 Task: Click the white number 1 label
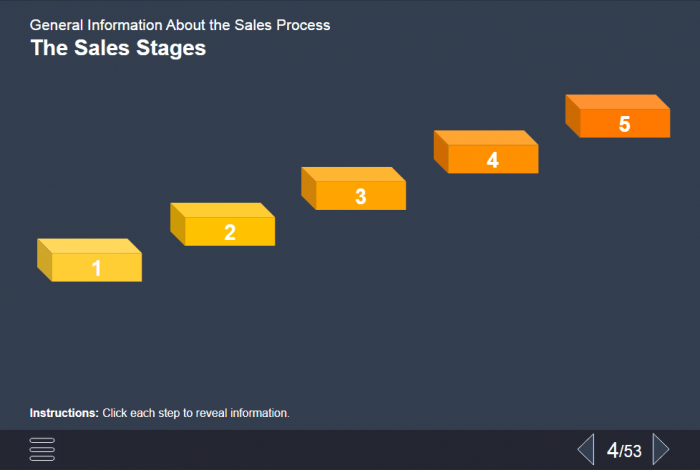tap(97, 268)
